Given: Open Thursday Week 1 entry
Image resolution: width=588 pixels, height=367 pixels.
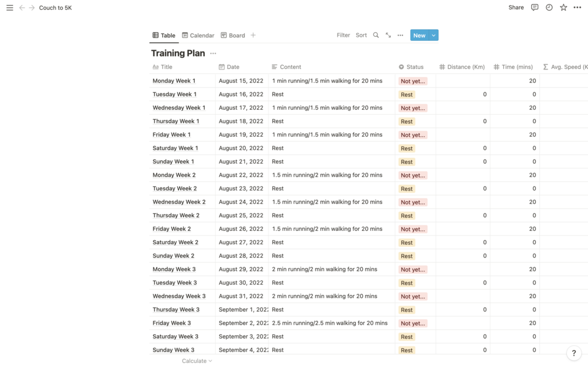Looking at the screenshot, I should coord(176,122).
